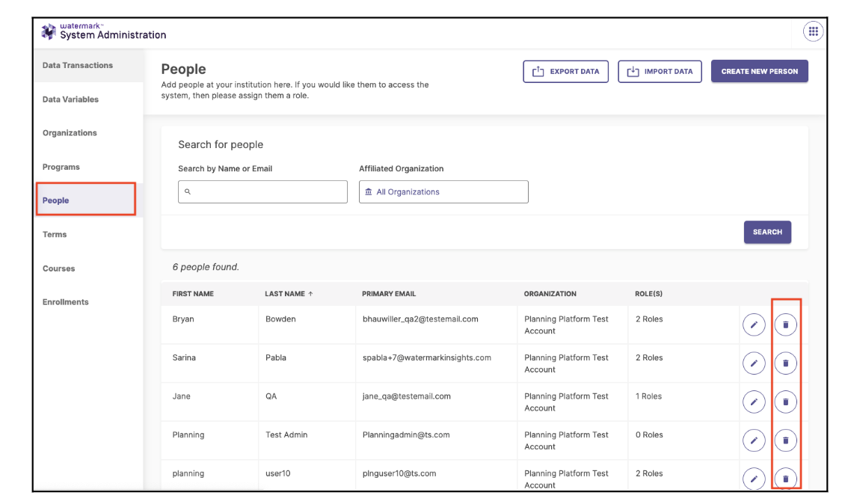The height and width of the screenshot is (504, 851).
Task: Click the magnifier icon in the search box
Action: 188,191
